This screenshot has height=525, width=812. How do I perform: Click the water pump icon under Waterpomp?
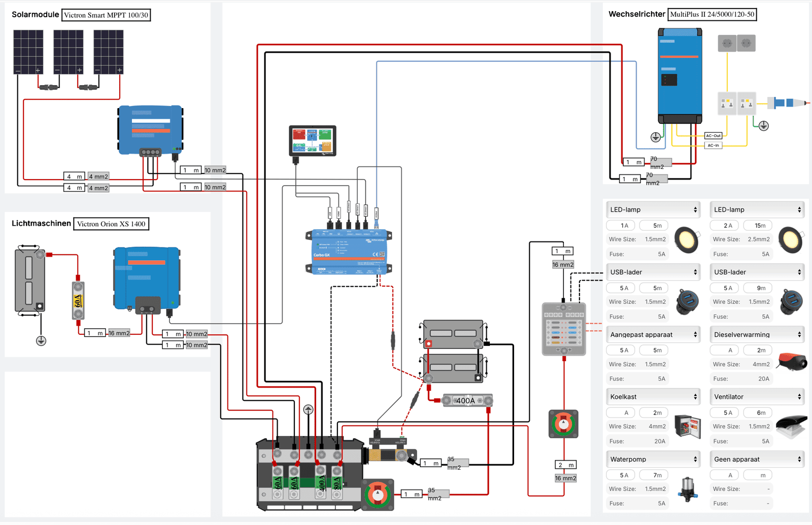pos(687,488)
